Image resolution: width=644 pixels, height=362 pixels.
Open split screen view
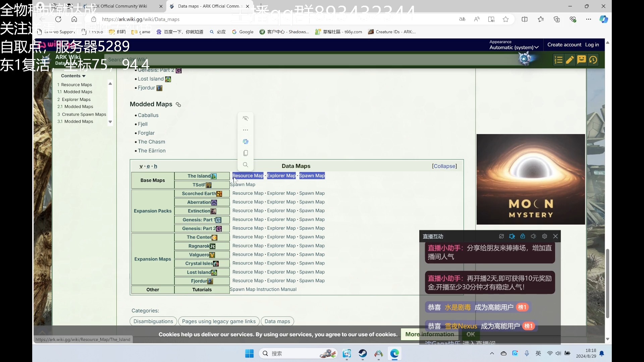point(525,19)
